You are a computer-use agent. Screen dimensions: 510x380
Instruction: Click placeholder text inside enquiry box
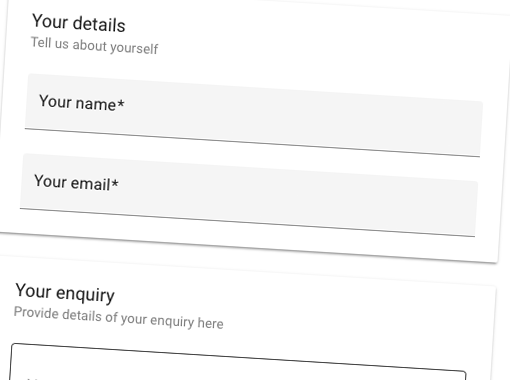tap(33, 379)
